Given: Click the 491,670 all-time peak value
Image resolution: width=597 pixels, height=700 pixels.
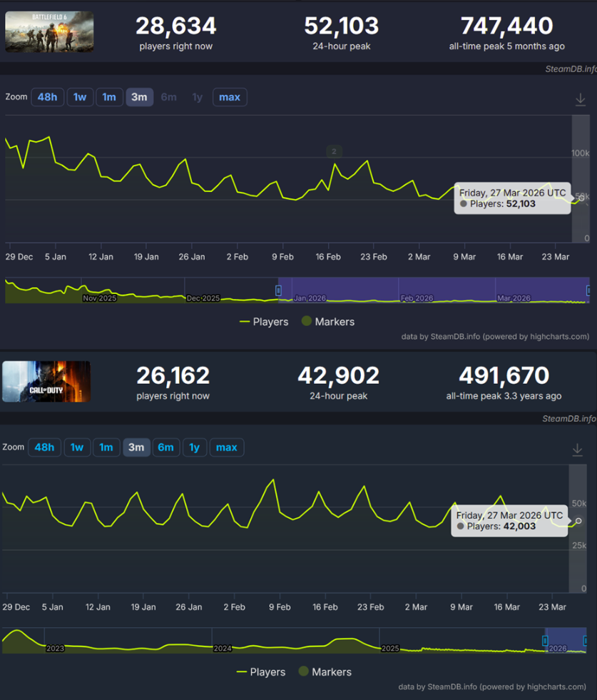Looking at the screenshot, I should coord(504,376).
